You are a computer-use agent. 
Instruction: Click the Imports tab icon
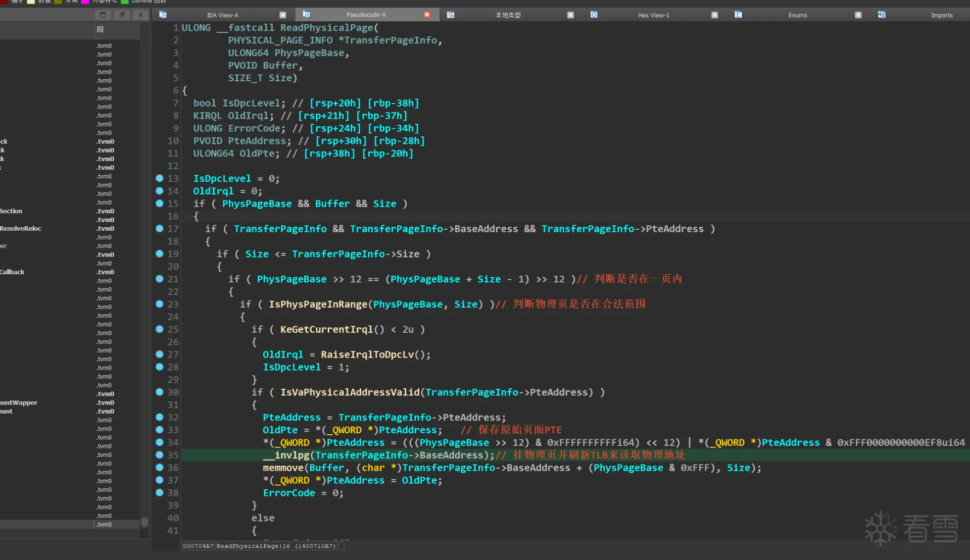(882, 15)
